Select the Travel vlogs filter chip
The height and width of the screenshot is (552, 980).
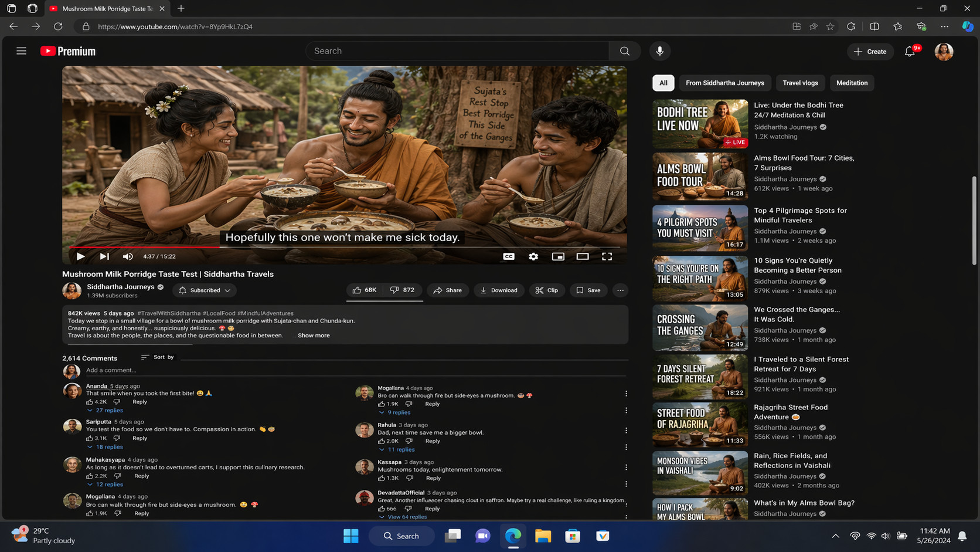click(800, 83)
